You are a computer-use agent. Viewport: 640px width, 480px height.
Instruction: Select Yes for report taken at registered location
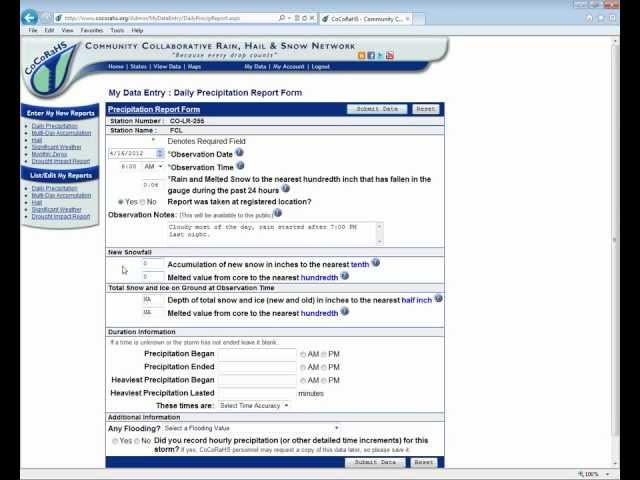tap(120, 202)
